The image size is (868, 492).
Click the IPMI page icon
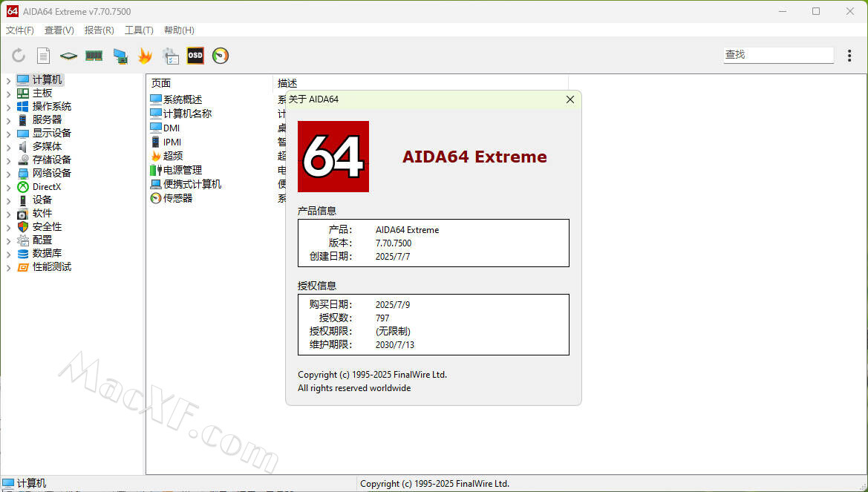pyautogui.click(x=155, y=142)
